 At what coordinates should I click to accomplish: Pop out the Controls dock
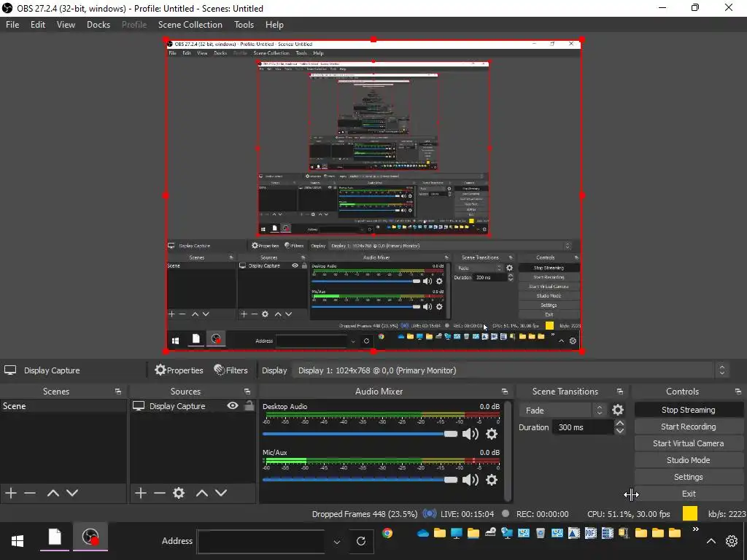pyautogui.click(x=738, y=392)
